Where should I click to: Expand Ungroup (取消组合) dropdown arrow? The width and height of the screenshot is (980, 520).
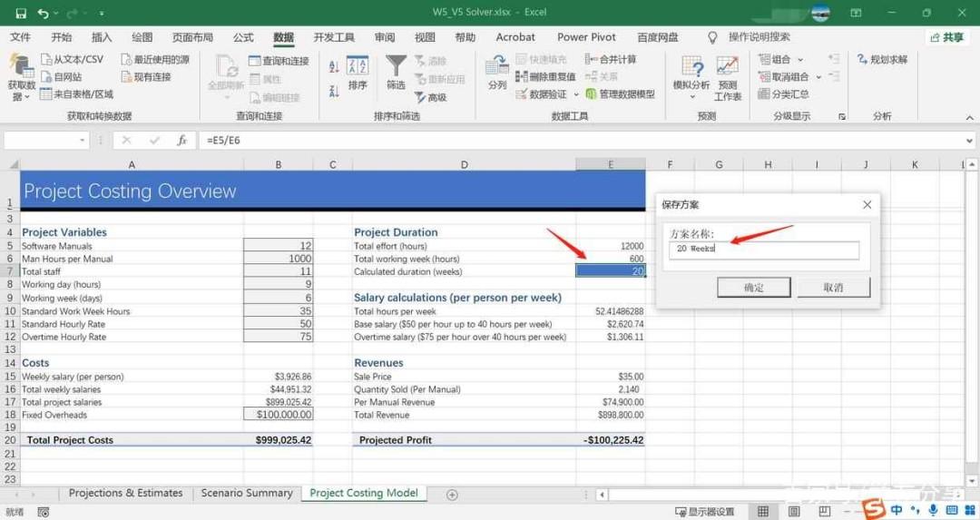[818, 77]
